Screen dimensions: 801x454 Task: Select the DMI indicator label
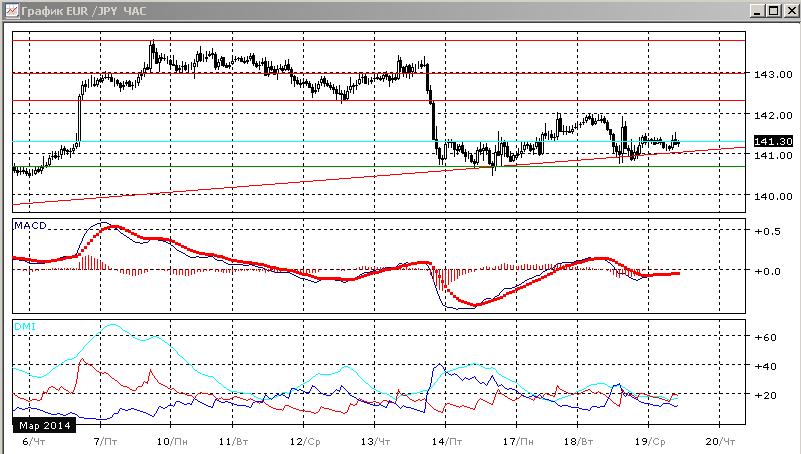pyautogui.click(x=25, y=326)
